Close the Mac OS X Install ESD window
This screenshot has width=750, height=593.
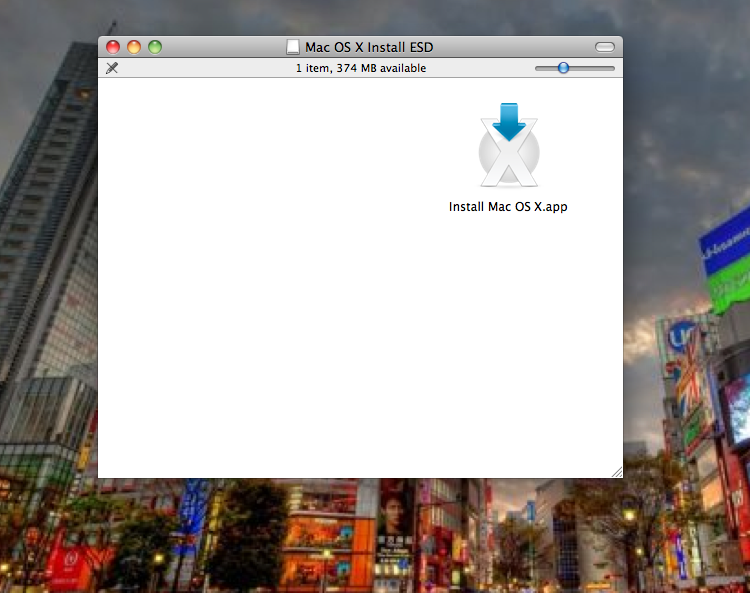pyautogui.click(x=113, y=47)
